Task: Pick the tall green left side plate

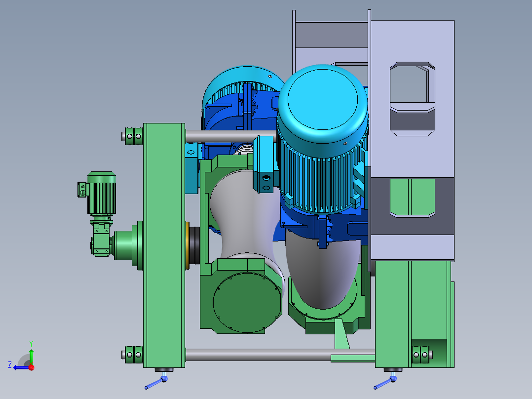Action: [x=164, y=245]
